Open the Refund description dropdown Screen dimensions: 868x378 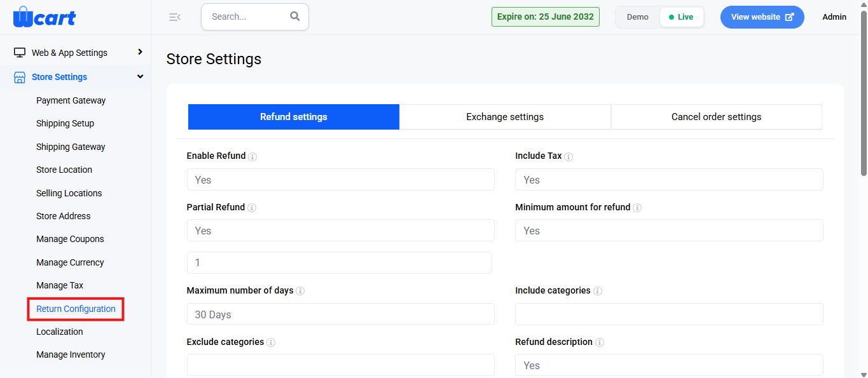(669, 365)
